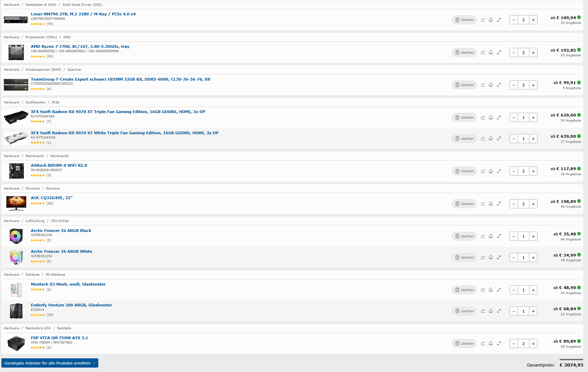Click move arrows icon for FSP VITA GM 750W
This screenshot has width=588, height=372.
[x=499, y=344]
